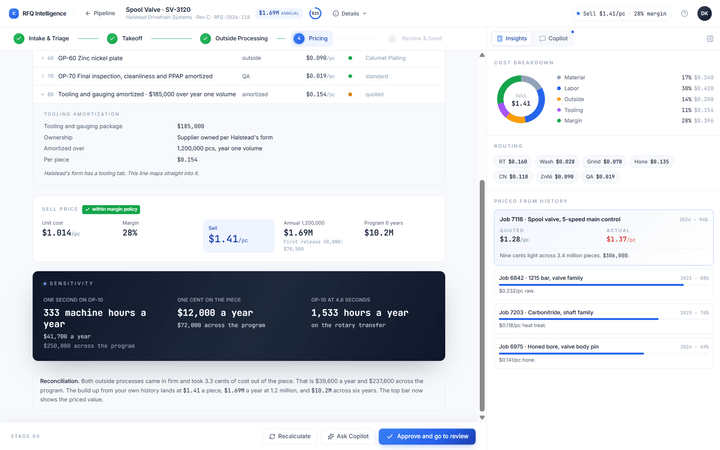Click the scrollbar down arrow
This screenshot has width=720, height=450.
(482, 417)
